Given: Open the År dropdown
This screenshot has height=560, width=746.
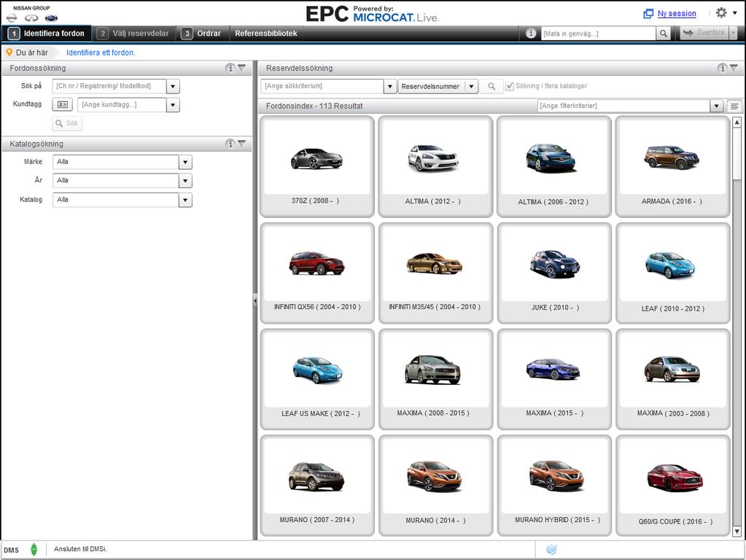Looking at the screenshot, I should click(x=185, y=181).
